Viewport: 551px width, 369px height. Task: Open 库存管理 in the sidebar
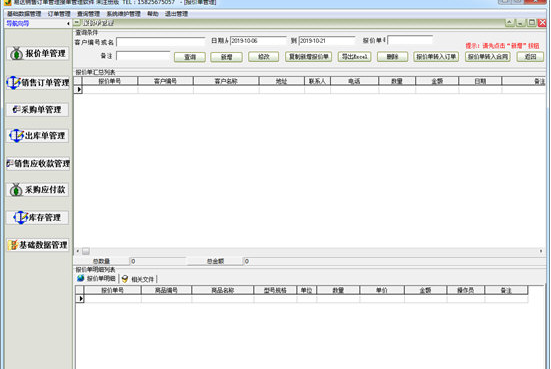point(38,218)
